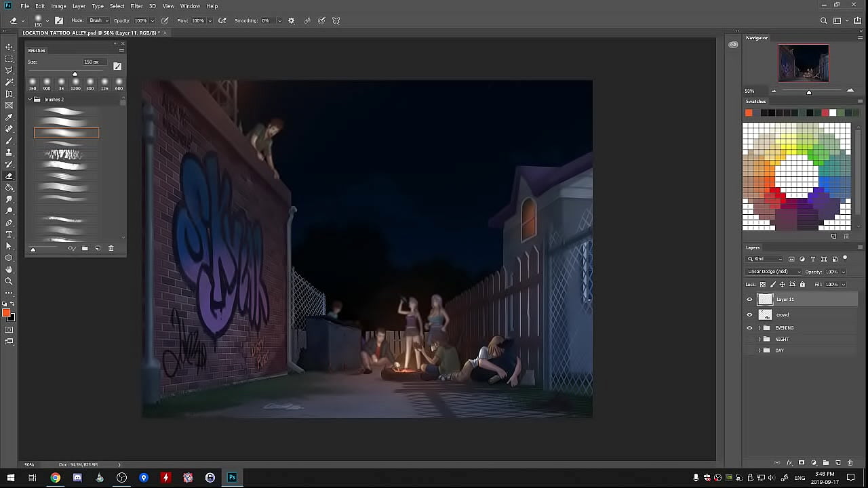
Task: Click the delete layer trash icon
Action: pyautogui.click(x=850, y=463)
